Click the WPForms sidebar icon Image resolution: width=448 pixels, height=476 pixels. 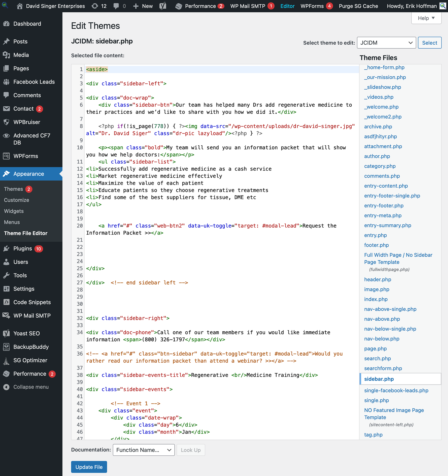7,156
